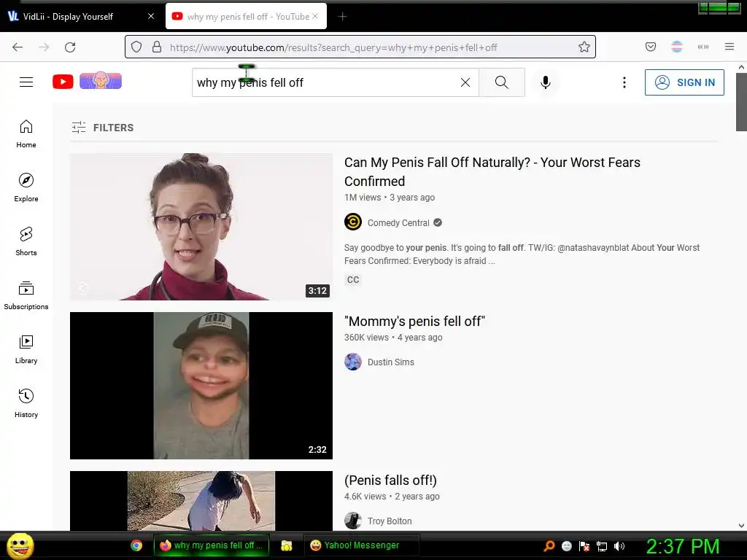Open Firefox application hamburger menu

(729, 47)
